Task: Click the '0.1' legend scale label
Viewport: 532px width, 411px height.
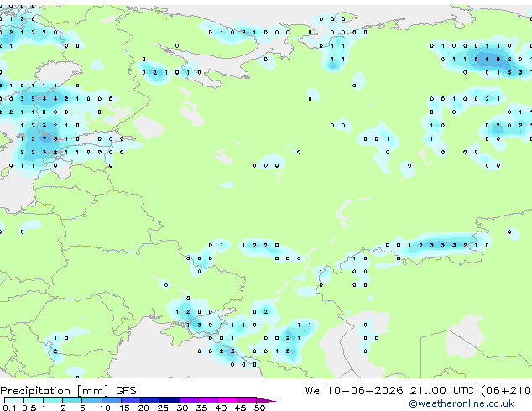Action: tap(9, 408)
